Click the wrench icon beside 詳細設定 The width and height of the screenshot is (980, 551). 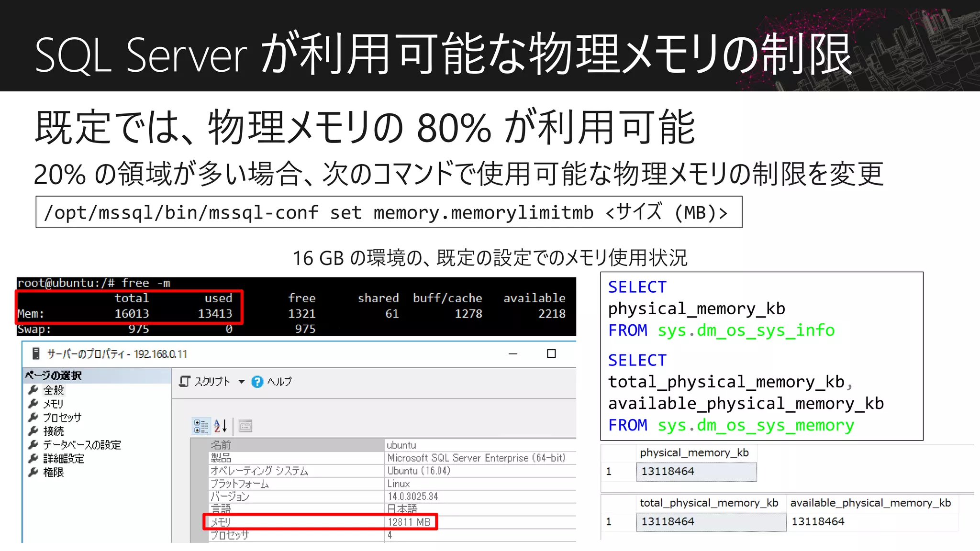33,458
